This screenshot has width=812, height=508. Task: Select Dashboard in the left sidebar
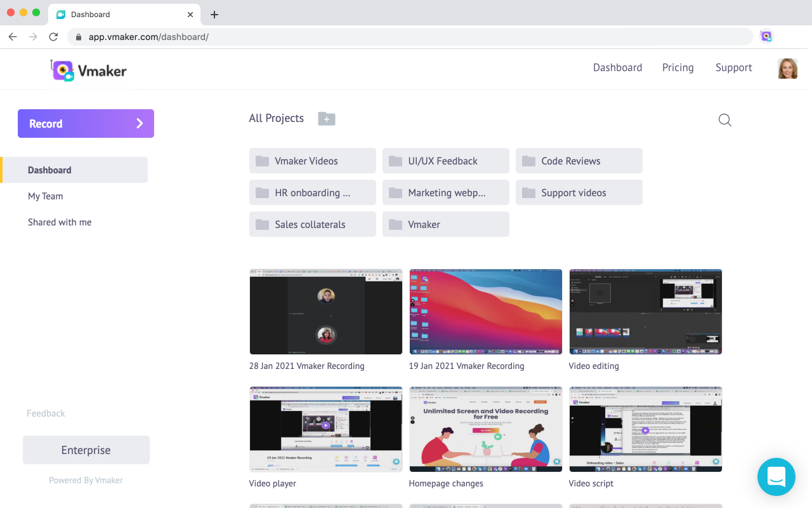pos(75,170)
